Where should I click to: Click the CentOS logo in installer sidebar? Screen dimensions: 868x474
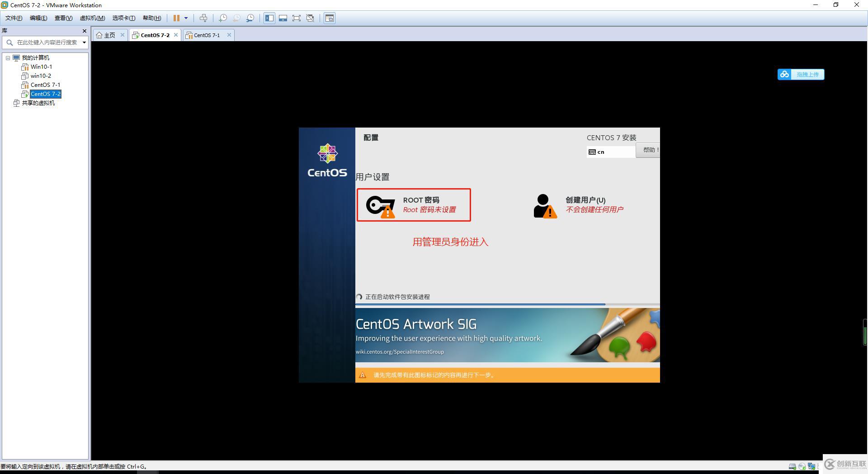[x=327, y=161]
